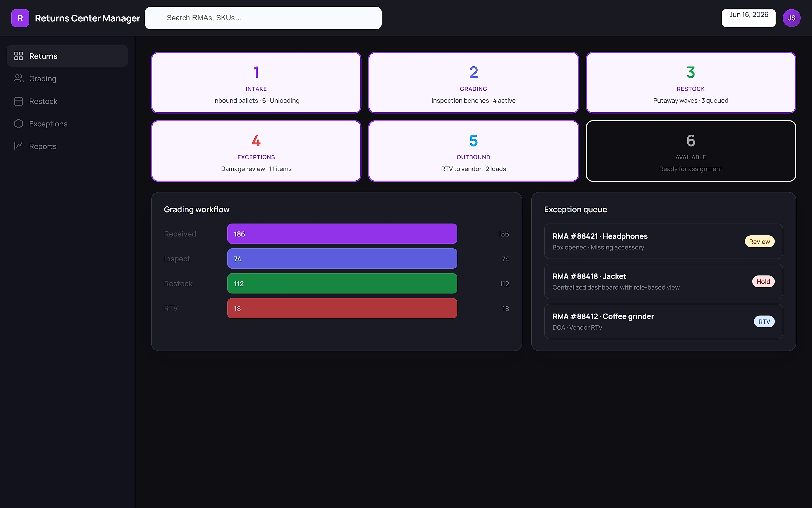Select the Intake stage card
Viewport: 812px width, 508px height.
[x=256, y=83]
